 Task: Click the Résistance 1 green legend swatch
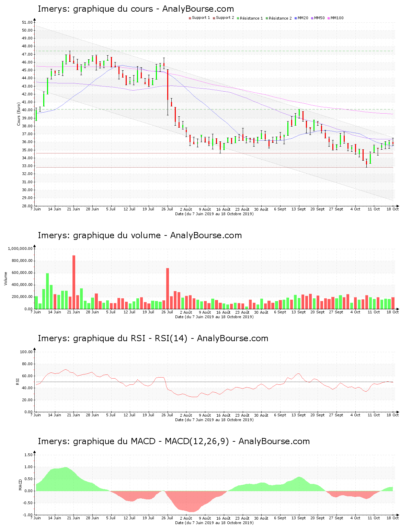(x=238, y=18)
